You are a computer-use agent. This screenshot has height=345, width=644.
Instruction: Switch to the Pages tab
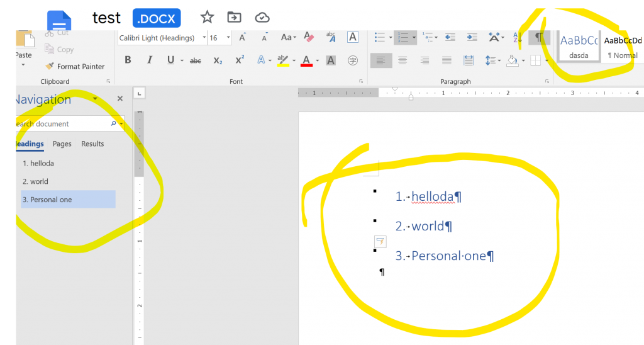point(62,144)
